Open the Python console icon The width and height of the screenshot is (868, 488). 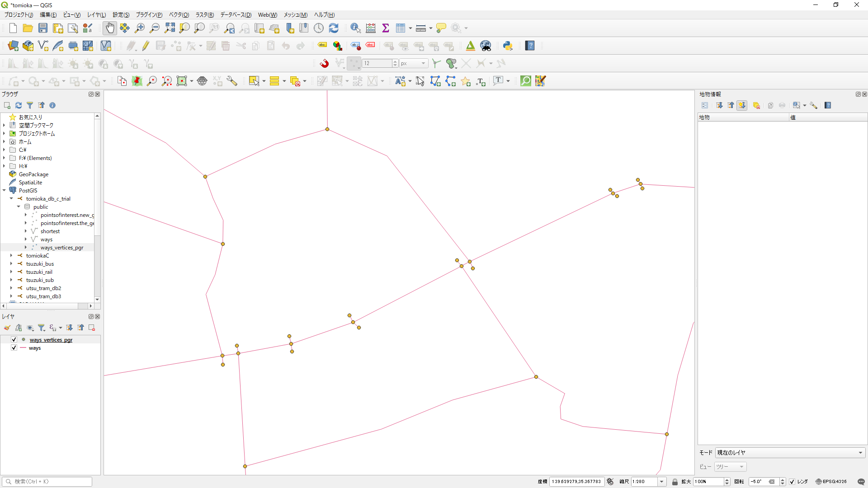(x=508, y=46)
